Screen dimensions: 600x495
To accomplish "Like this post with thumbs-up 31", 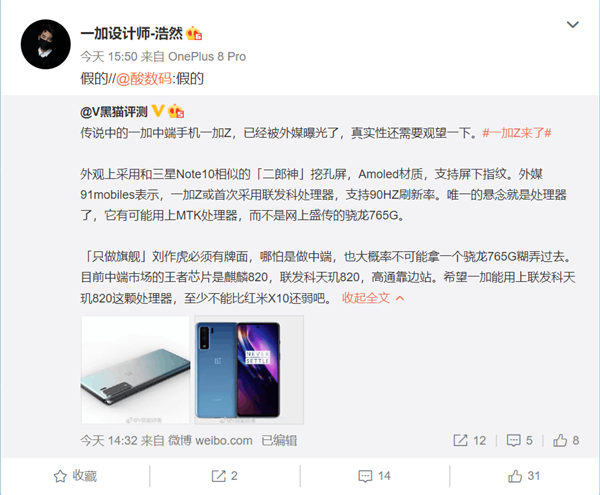I will pyautogui.click(x=524, y=476).
